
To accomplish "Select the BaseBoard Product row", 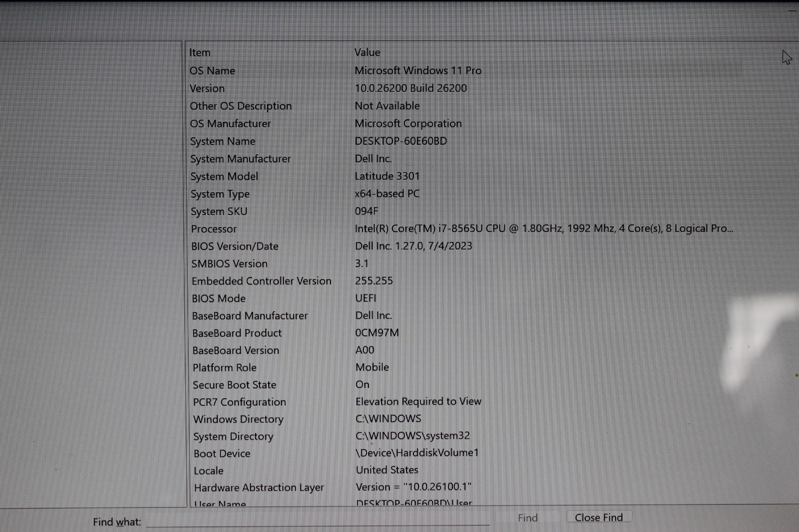I will point(237,333).
